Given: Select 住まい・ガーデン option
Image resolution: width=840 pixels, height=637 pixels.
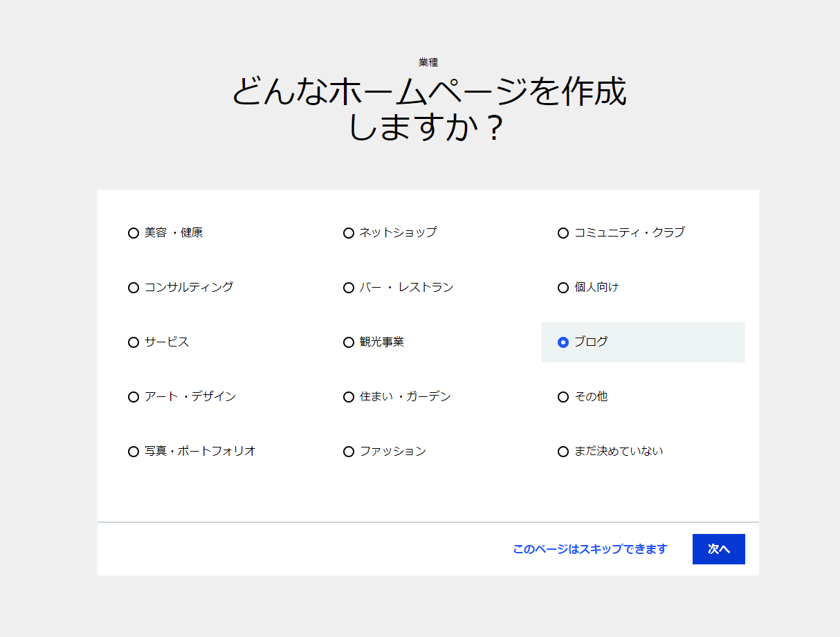Looking at the screenshot, I should (349, 397).
